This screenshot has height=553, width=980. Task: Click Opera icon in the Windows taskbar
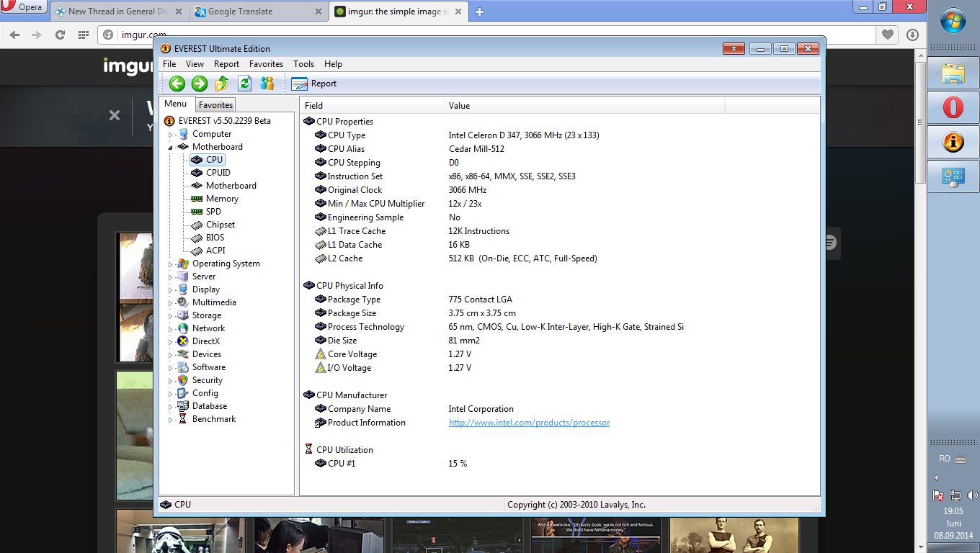[953, 108]
